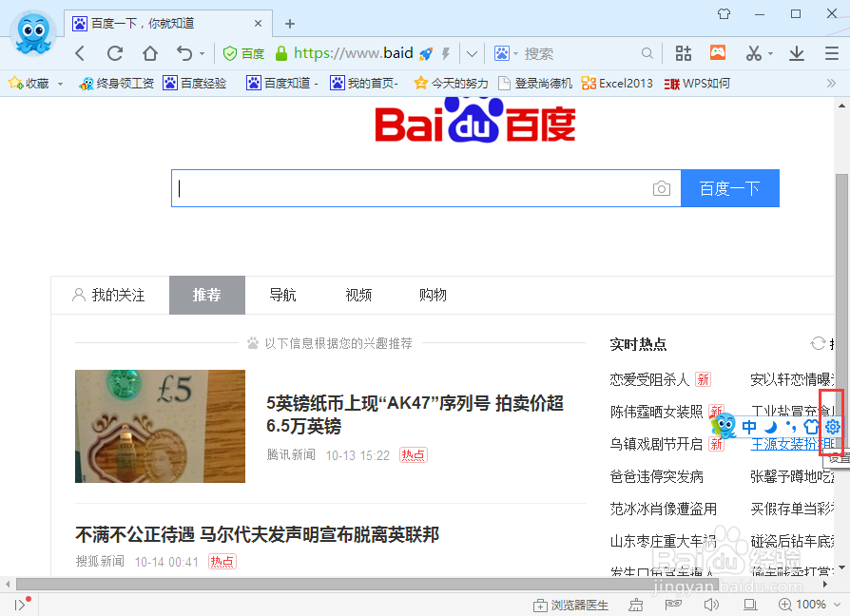Switch to the 我的关注 tab
The height and width of the screenshot is (616, 850).
point(109,296)
